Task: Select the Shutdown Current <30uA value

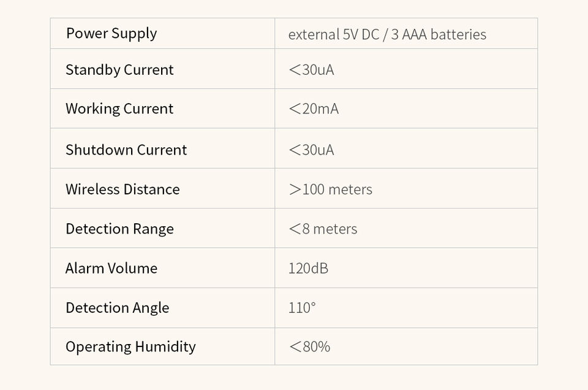Action: pyautogui.click(x=311, y=150)
